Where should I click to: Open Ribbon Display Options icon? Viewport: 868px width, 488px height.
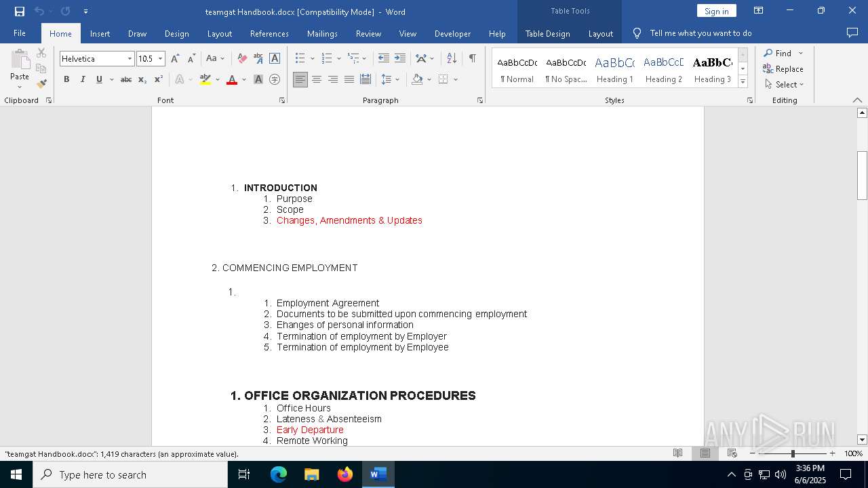click(759, 11)
